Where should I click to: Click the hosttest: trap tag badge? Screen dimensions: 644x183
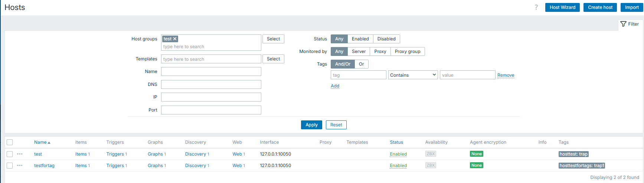point(573,154)
